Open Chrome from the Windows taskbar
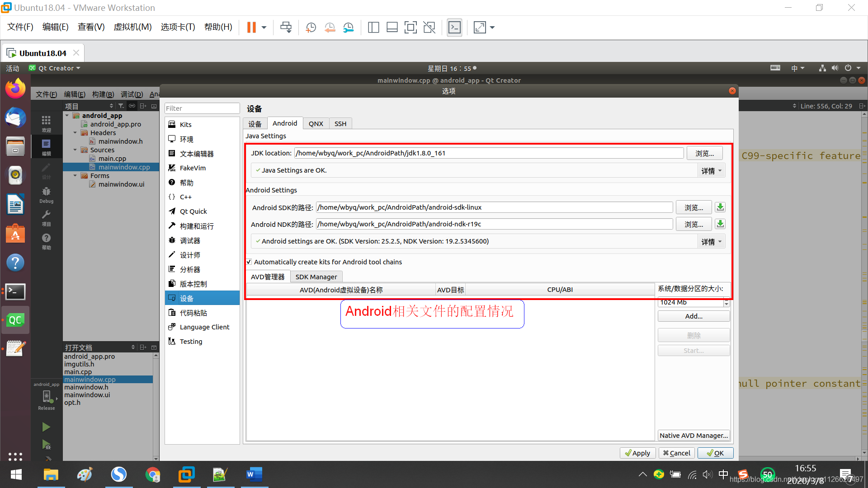This screenshot has width=868, height=488. pyautogui.click(x=153, y=474)
